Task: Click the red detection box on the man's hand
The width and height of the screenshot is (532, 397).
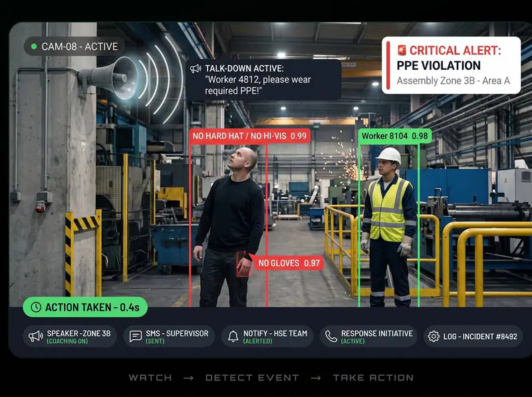Action: pos(243,264)
